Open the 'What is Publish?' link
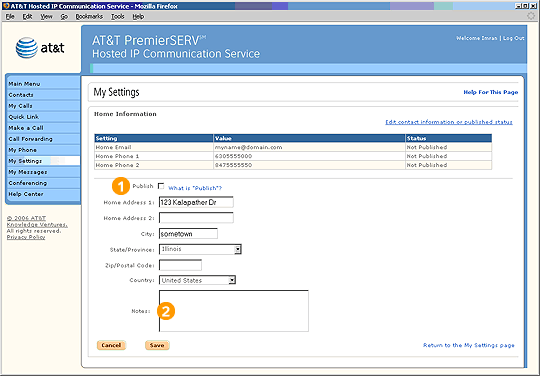 point(195,188)
